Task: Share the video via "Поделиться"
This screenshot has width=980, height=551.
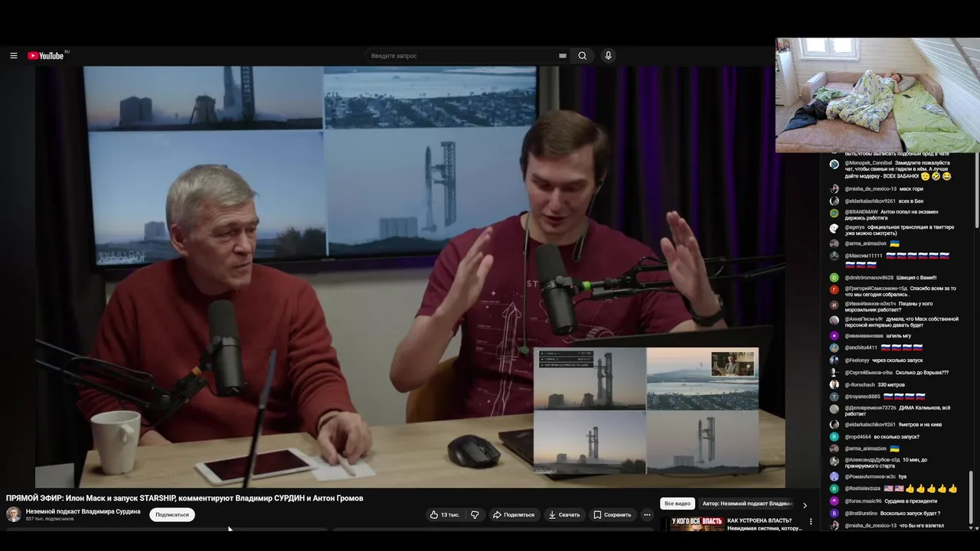Action: [514, 515]
